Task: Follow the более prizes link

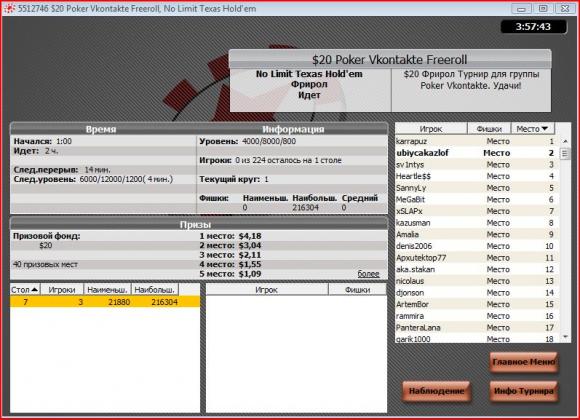Action: click(368, 274)
